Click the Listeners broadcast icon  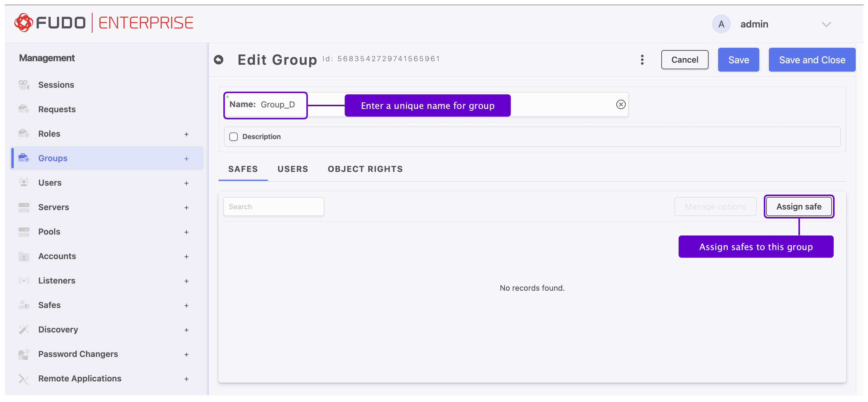24,281
